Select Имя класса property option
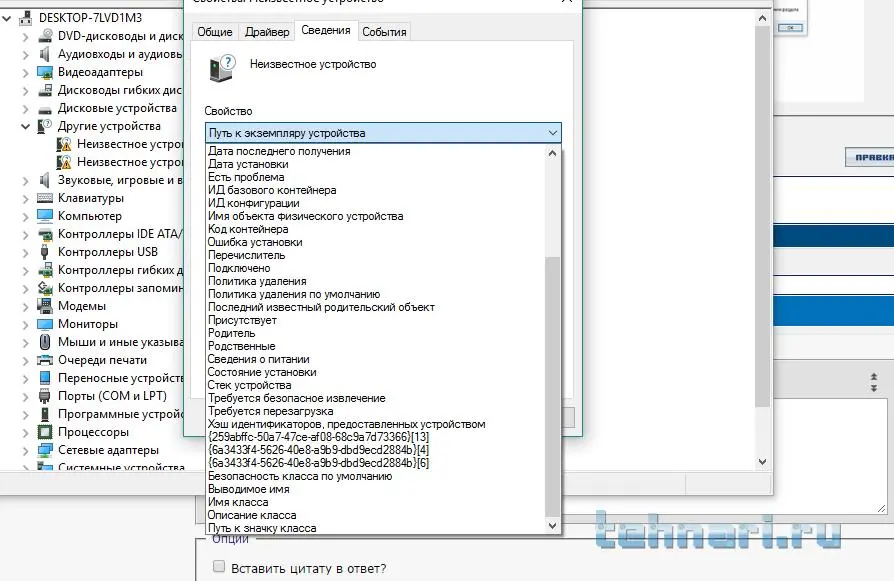The image size is (894, 581). (x=375, y=502)
